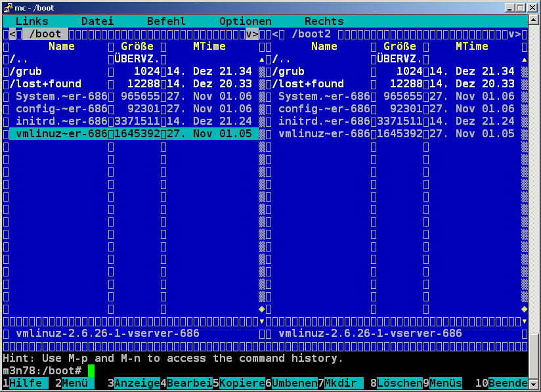Open the Links menu
This screenshot has width=541, height=392.
click(x=32, y=22)
